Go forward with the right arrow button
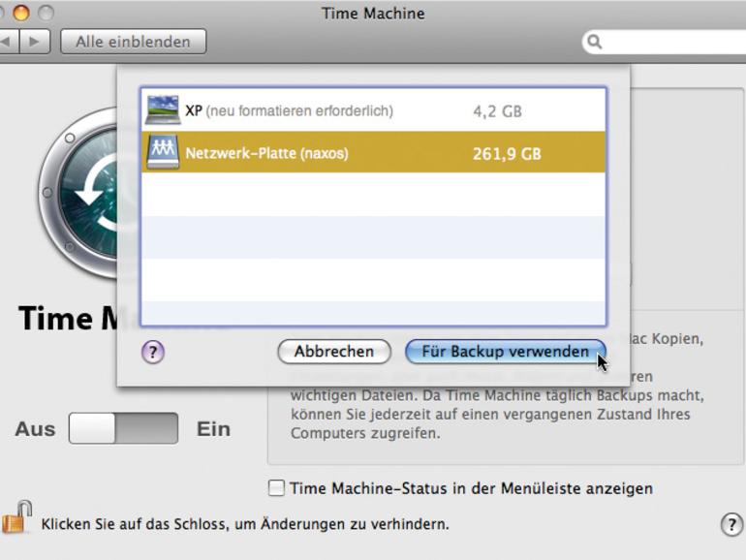Image resolution: width=746 pixels, height=560 pixels. (x=34, y=42)
